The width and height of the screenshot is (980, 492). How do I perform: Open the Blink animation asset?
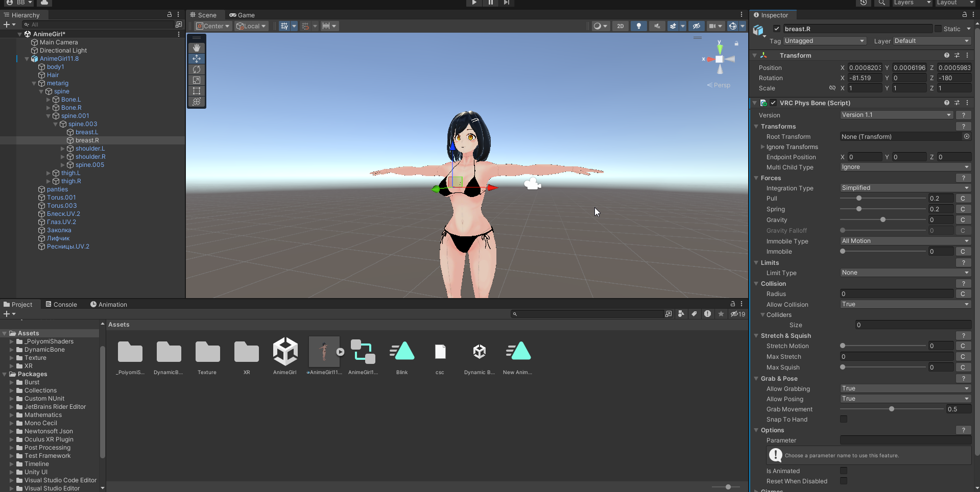(402, 352)
